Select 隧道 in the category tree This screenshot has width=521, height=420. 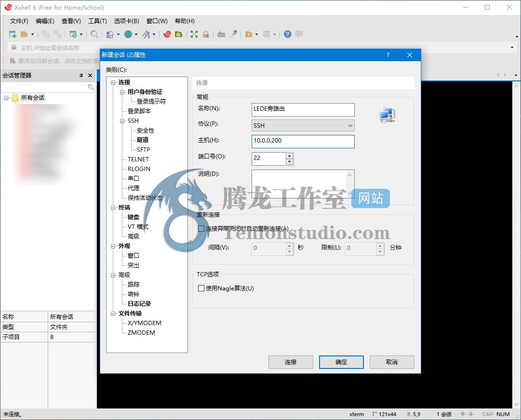coord(143,140)
